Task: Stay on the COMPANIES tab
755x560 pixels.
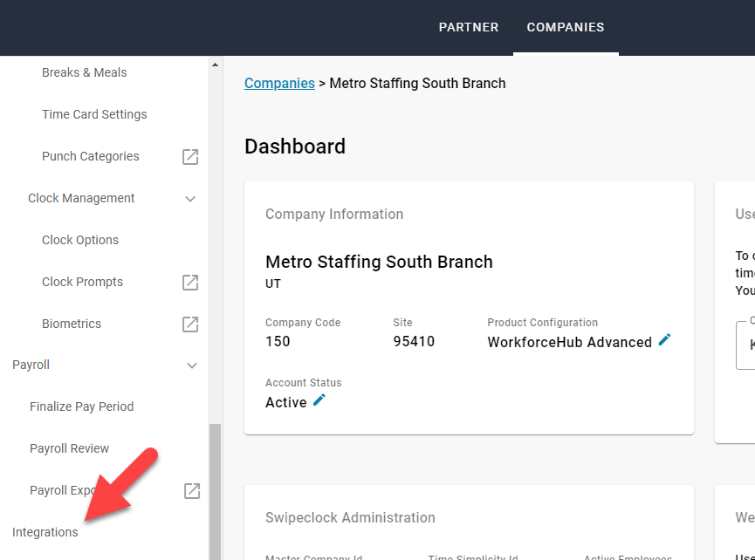Action: [566, 27]
